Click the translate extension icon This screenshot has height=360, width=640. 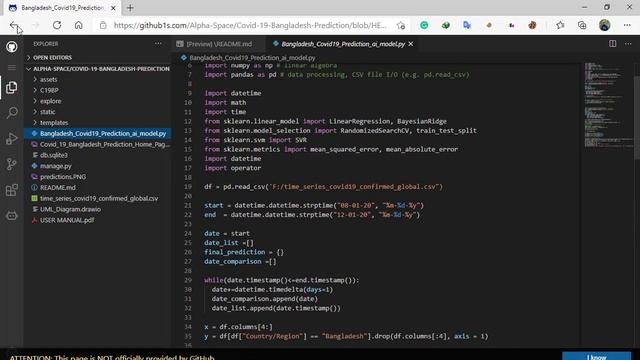point(467,25)
